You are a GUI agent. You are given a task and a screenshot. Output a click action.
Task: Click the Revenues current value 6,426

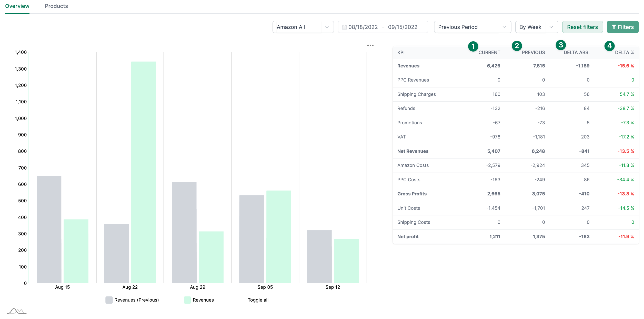click(x=494, y=66)
